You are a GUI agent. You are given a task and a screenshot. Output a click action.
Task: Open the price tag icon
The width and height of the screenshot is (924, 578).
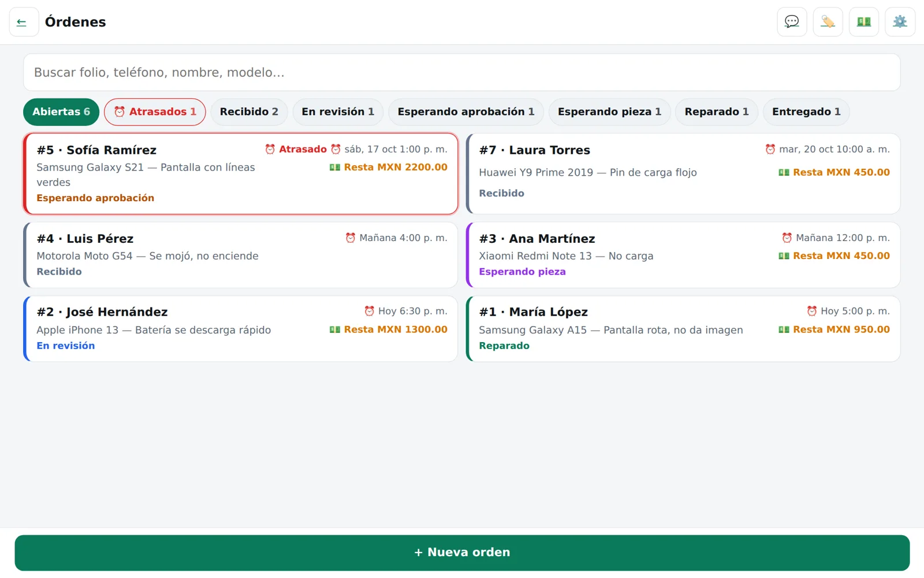point(828,22)
